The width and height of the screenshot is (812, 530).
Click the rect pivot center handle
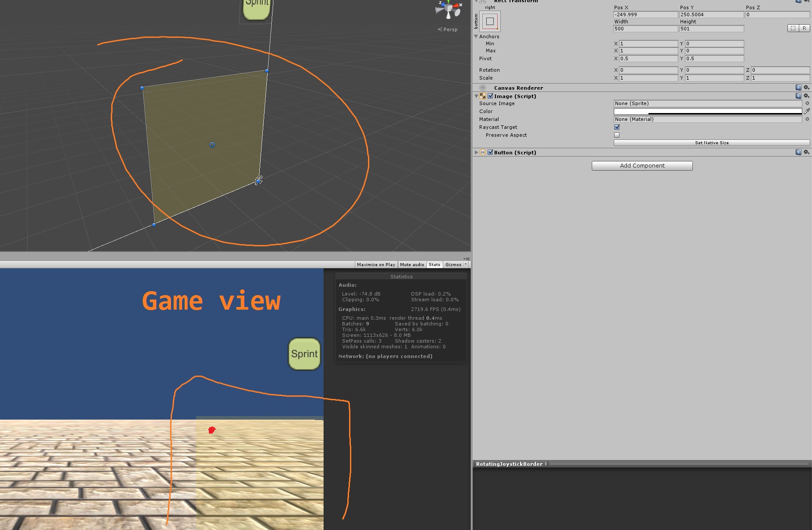click(212, 145)
